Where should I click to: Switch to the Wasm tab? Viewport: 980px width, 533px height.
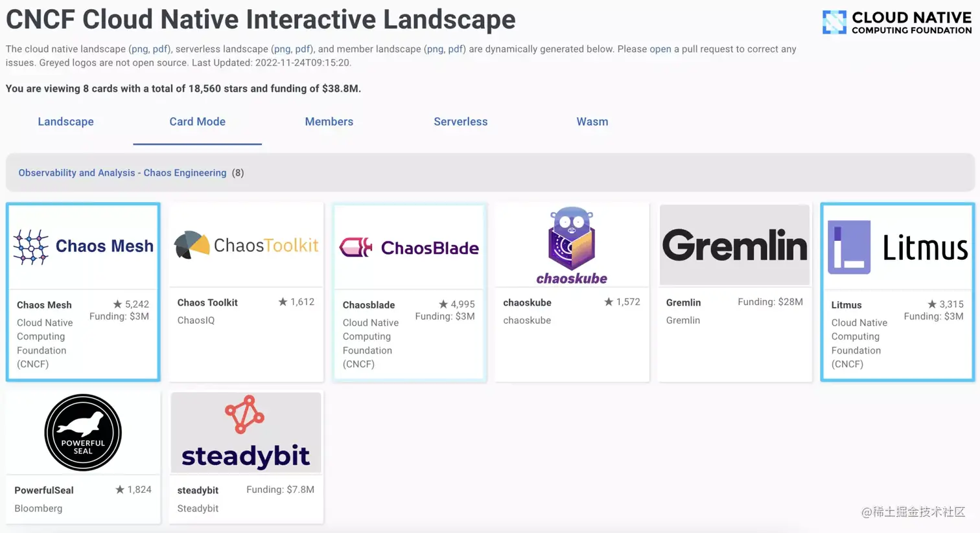point(592,122)
